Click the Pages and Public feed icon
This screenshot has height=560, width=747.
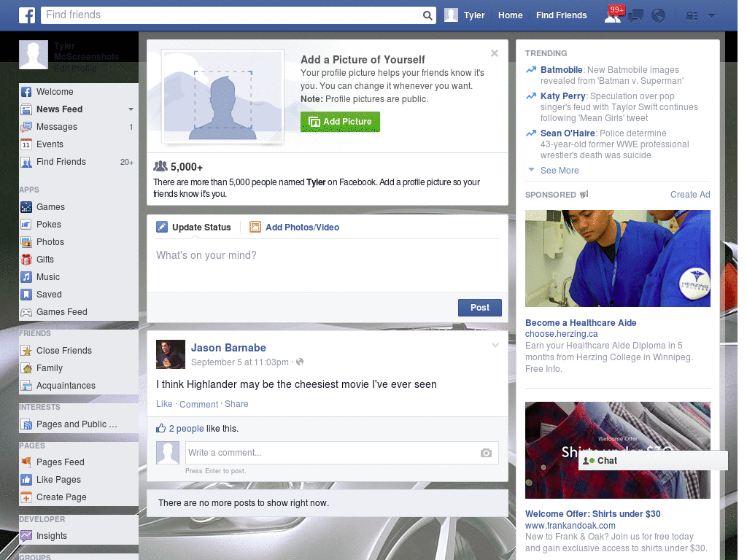(26, 425)
